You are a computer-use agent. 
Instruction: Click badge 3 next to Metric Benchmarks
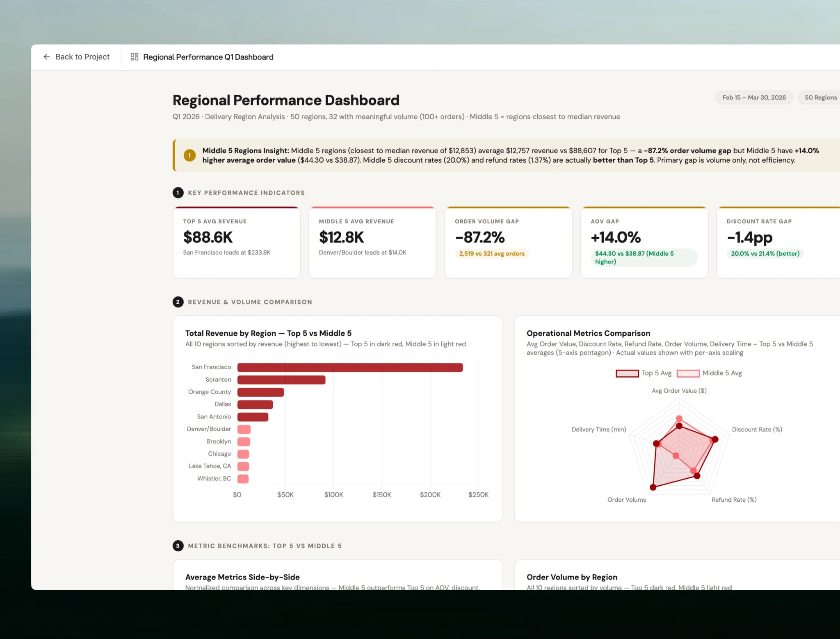point(177,546)
